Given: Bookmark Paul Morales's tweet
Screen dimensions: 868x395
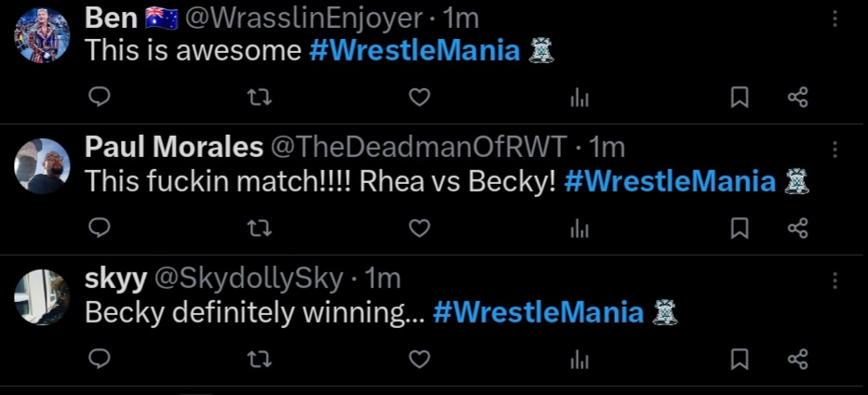Looking at the screenshot, I should click(x=739, y=228).
